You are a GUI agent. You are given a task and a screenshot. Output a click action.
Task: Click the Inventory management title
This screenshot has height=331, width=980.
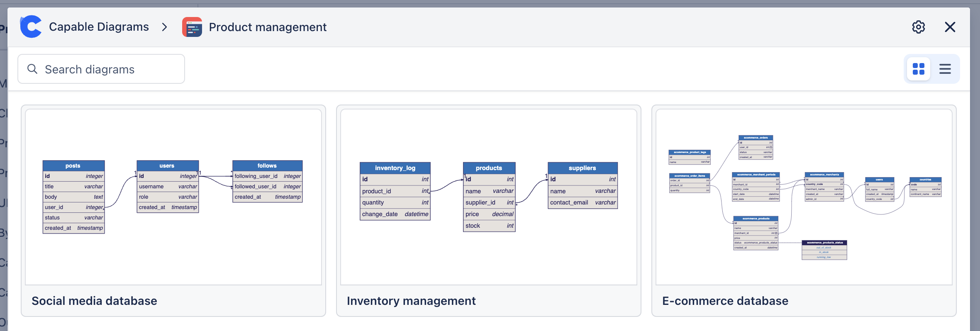click(x=411, y=301)
